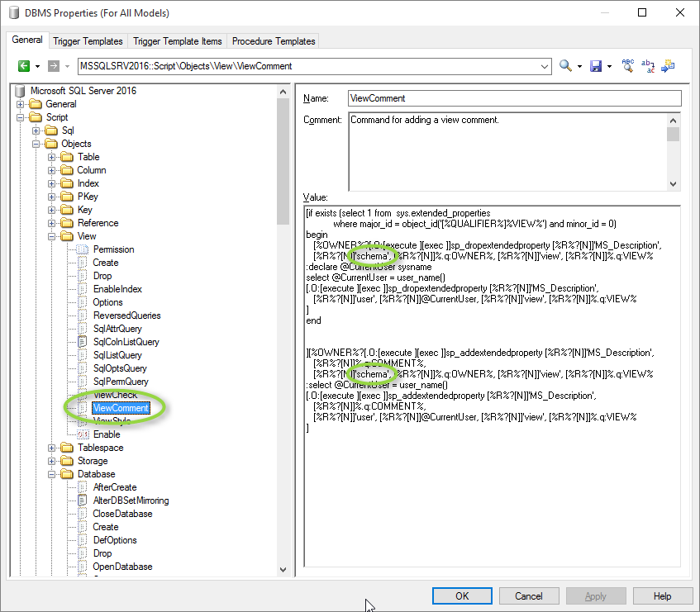Expand the Table folder node
700x612 pixels.
[x=51, y=157]
